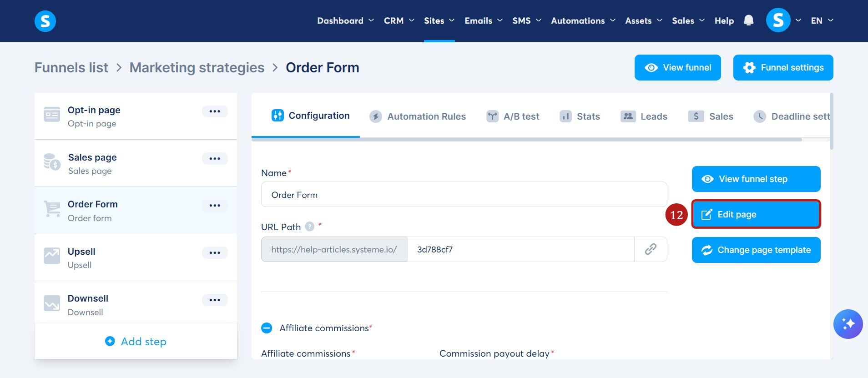Click the systeme.io logo in header
Screen dimensions: 868x378
[45, 21]
